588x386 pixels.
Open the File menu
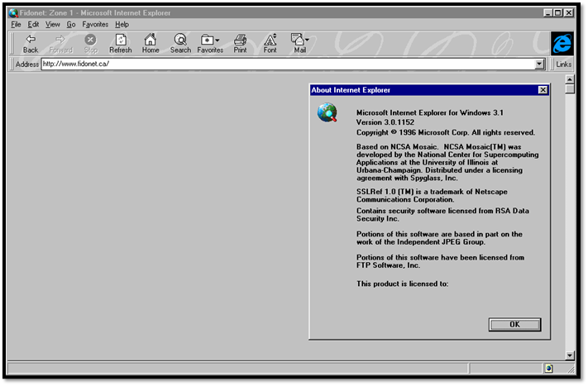tap(16, 24)
